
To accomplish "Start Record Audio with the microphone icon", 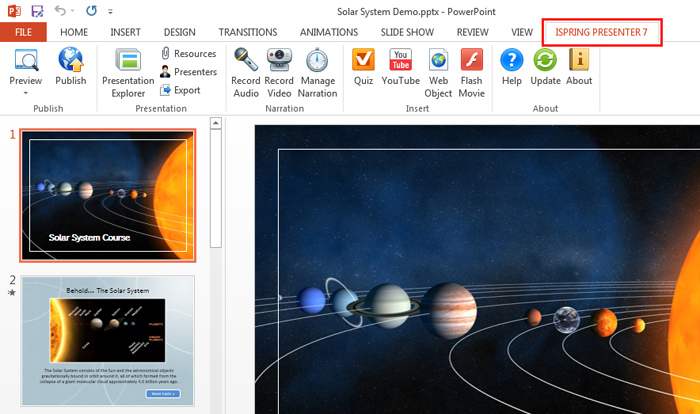I will (x=246, y=73).
